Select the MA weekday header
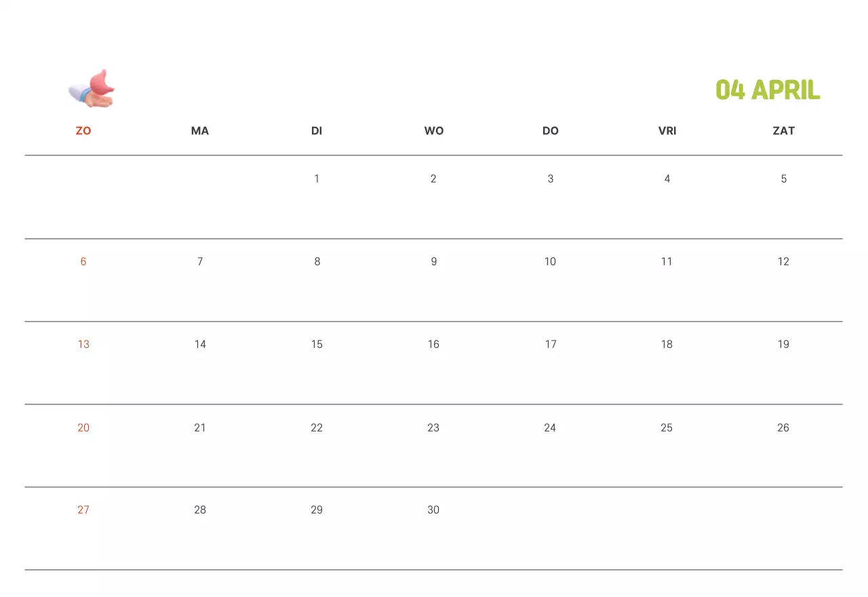Screen dimensions: 868x597 (200, 131)
